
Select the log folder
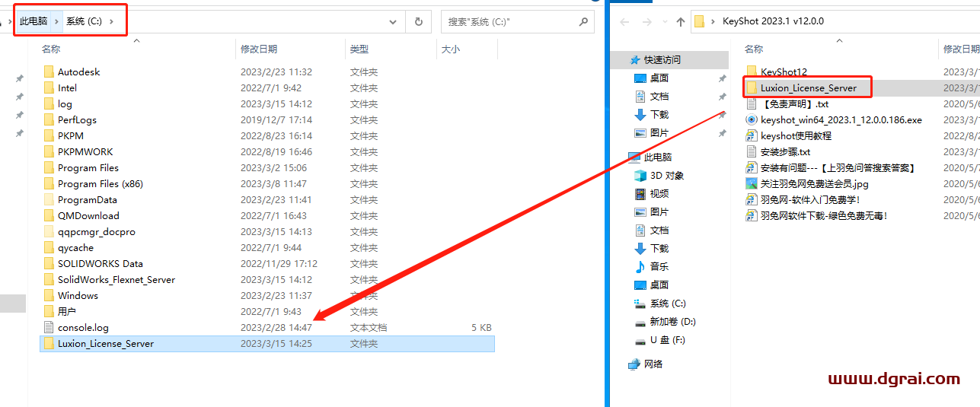click(65, 103)
